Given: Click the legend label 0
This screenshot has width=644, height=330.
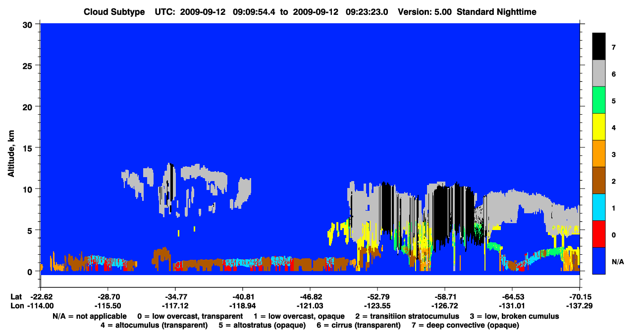Looking at the screenshot, I should (x=613, y=235).
